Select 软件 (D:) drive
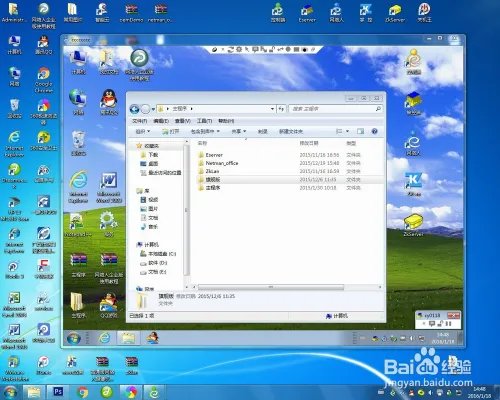The image size is (500, 400). 154,263
